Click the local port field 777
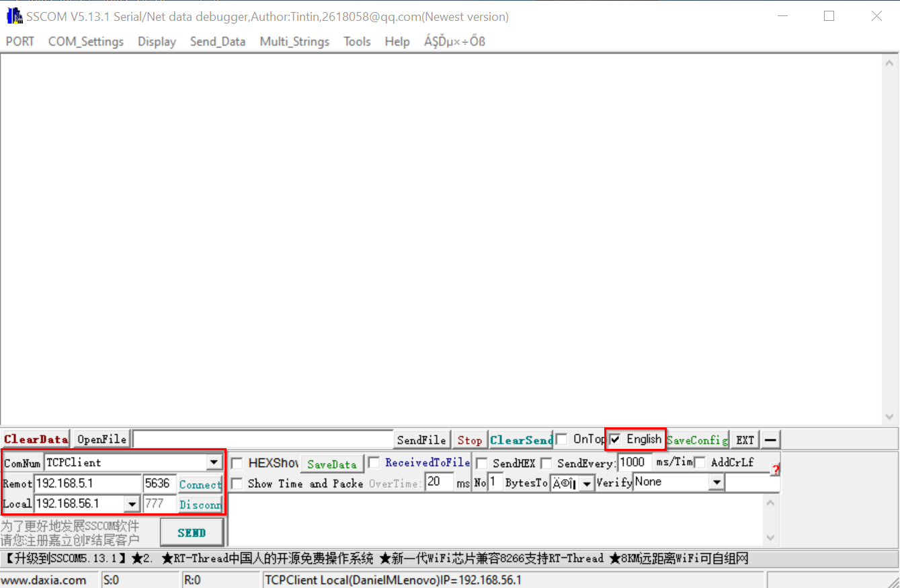Viewport: 900px width, 588px height. click(159, 504)
